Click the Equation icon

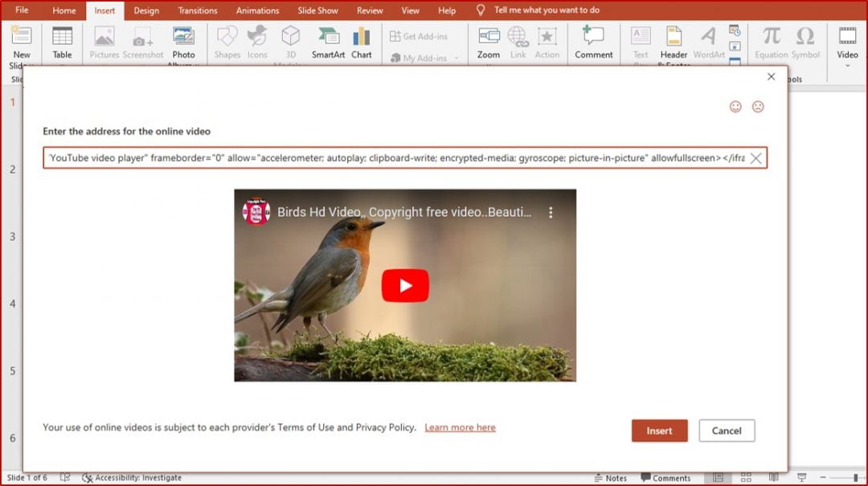click(770, 42)
